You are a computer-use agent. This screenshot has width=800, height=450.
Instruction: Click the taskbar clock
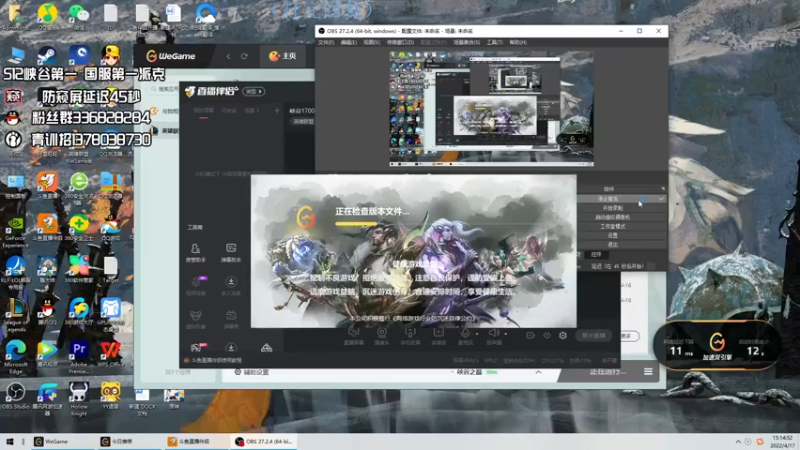782,441
